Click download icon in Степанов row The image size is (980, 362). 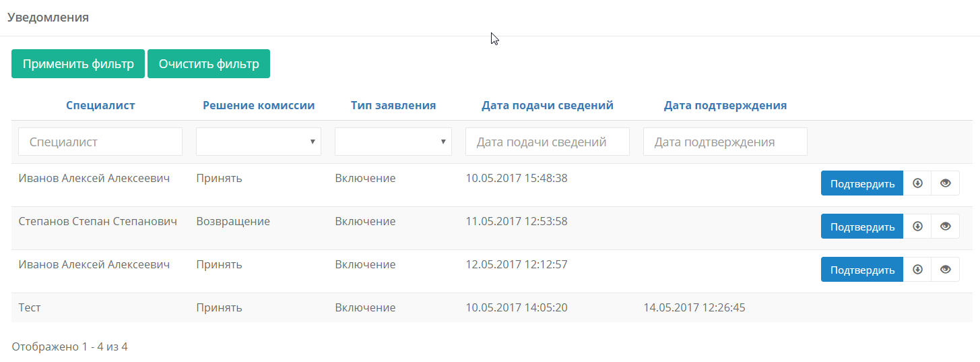click(x=917, y=227)
